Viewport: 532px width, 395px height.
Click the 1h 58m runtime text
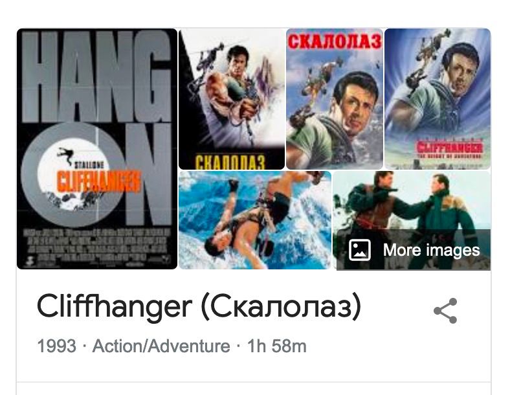click(277, 346)
